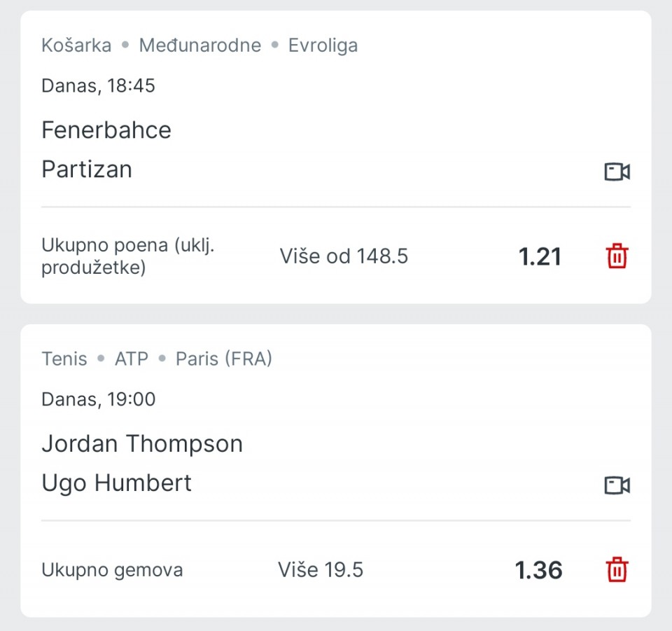672x631 pixels.
Task: Click the Ukupno gemova market label
Action: pos(112,570)
